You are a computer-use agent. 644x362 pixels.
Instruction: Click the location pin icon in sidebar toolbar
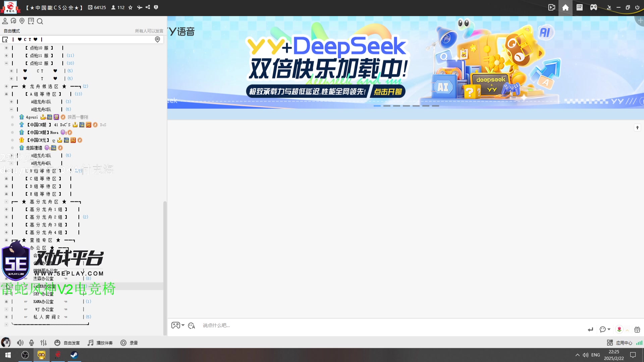point(22,21)
